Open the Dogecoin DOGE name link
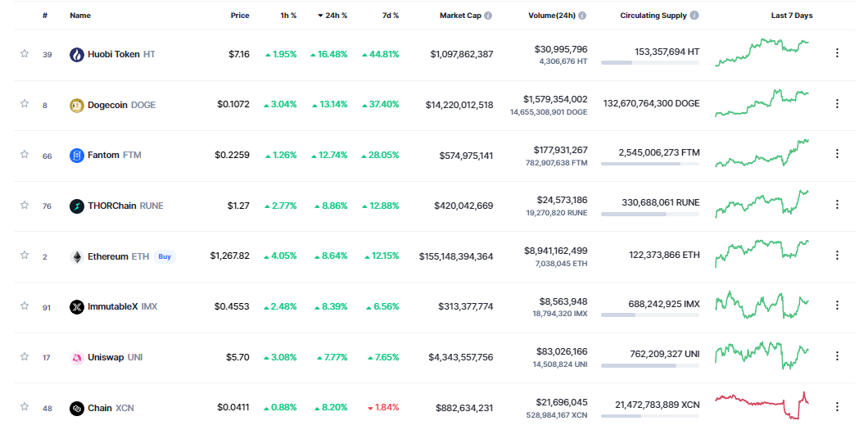 coord(122,105)
